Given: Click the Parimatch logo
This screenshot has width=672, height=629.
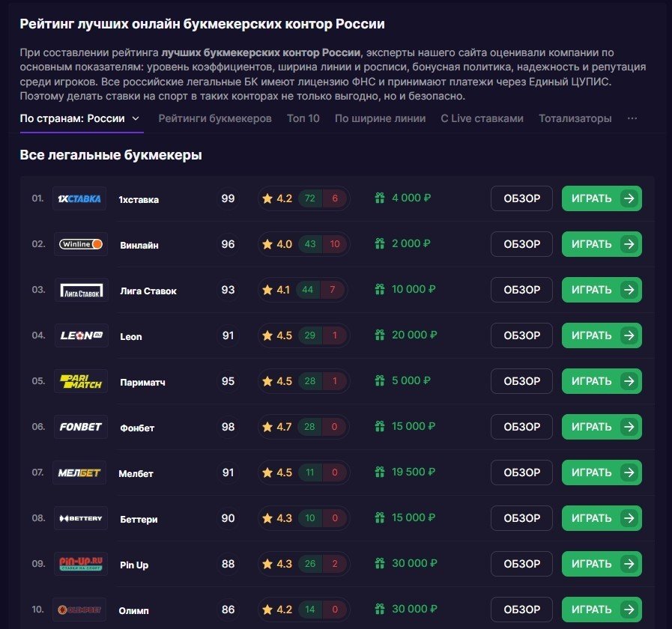Looking at the screenshot, I should click(x=81, y=381).
